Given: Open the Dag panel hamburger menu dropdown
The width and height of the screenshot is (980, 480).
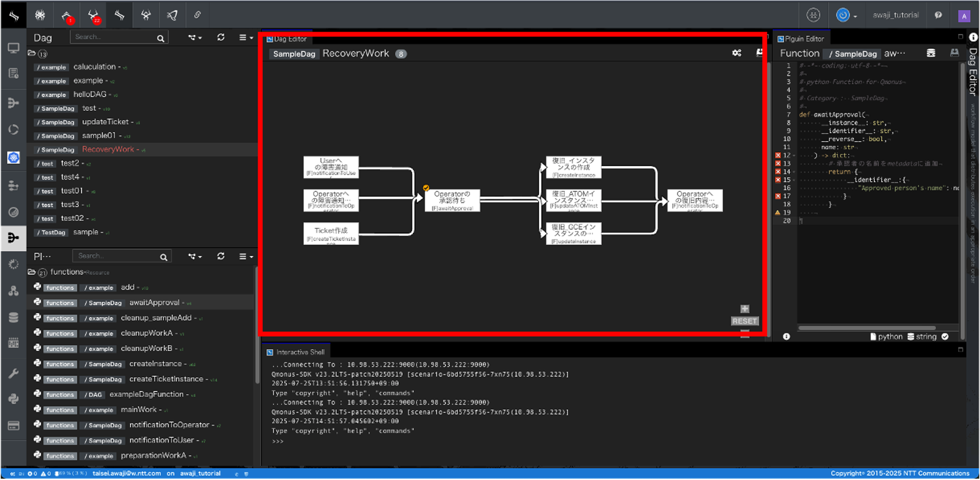Looking at the screenshot, I should [x=246, y=37].
